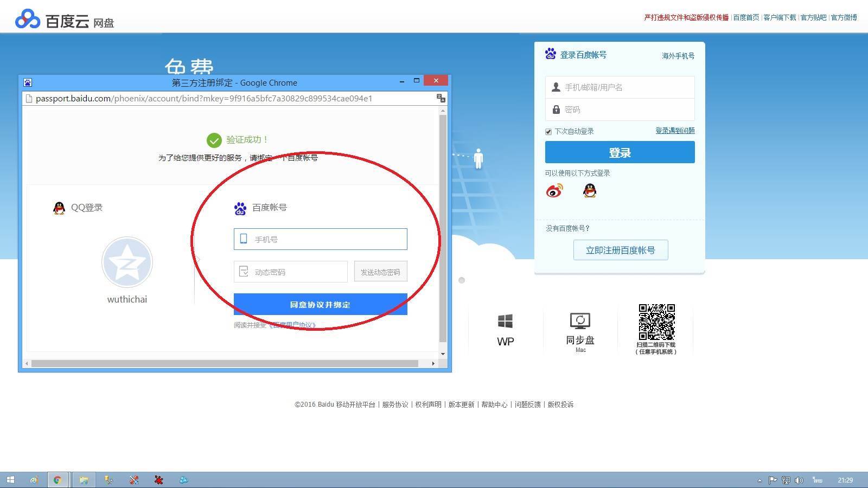Open the 移动开放平台 footer link
The height and width of the screenshot is (488, 868).
point(355,404)
